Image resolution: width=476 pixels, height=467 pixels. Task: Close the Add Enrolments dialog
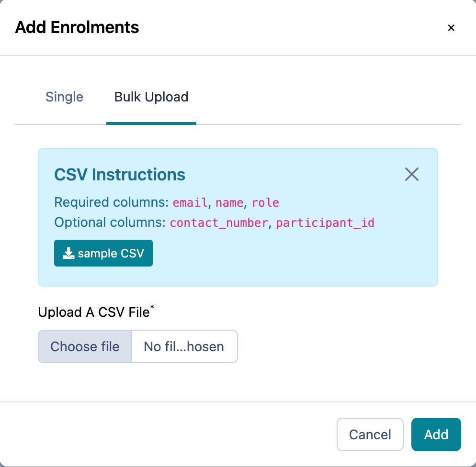(451, 28)
